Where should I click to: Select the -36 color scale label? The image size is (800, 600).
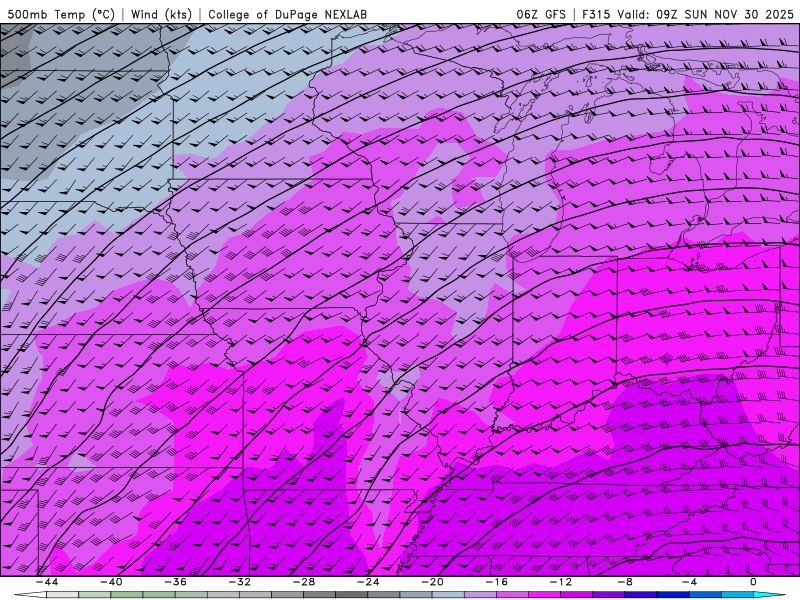point(175,582)
